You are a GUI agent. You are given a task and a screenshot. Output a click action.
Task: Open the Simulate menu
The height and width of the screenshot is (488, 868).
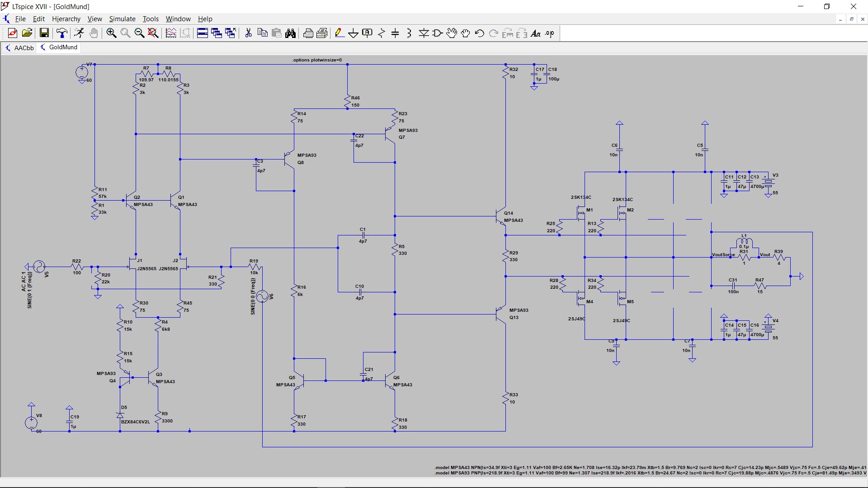pos(122,19)
